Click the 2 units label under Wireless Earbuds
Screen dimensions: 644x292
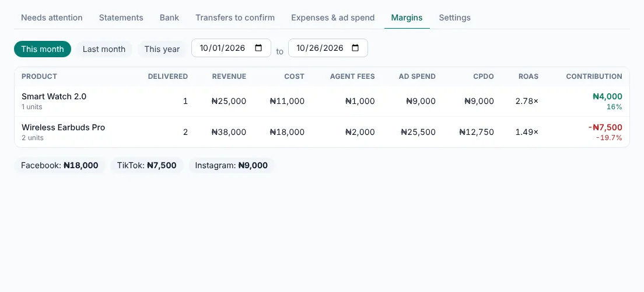(33, 138)
